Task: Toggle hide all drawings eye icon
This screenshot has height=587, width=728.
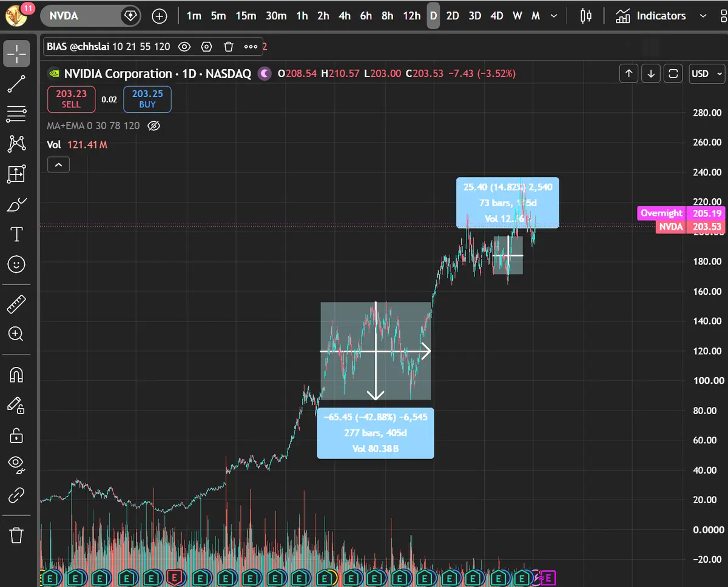Action: point(16,464)
